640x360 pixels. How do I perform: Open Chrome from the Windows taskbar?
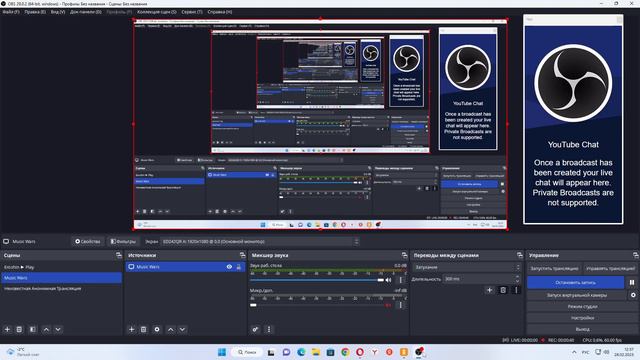click(x=345, y=352)
